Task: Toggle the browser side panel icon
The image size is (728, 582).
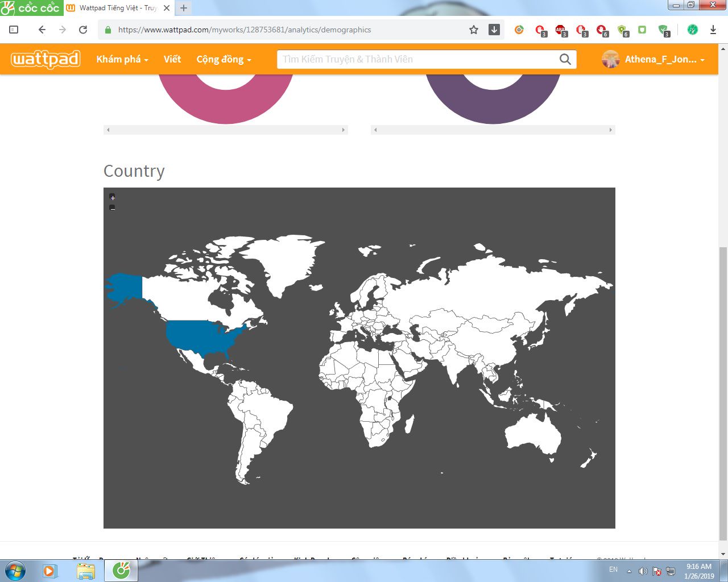Action: click(x=14, y=30)
